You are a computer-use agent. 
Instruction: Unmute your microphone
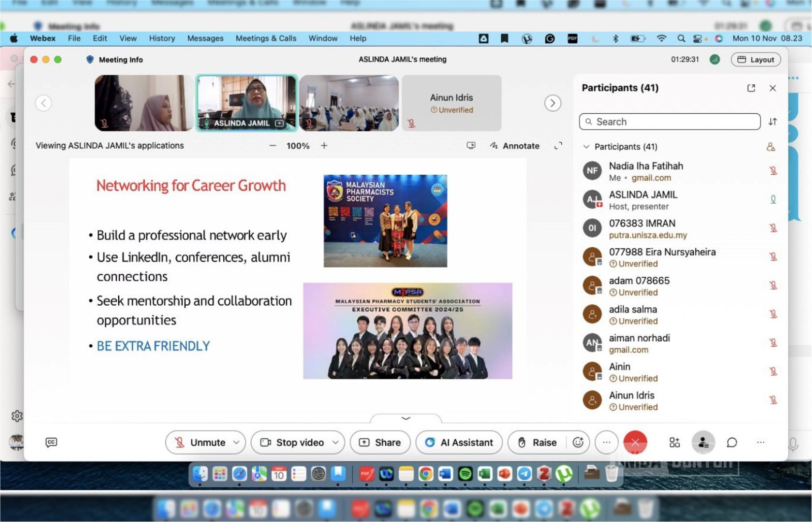pos(200,442)
